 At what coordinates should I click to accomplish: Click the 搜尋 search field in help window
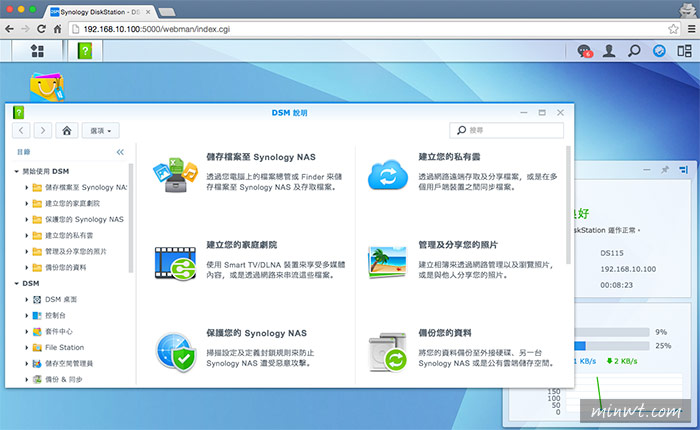coord(506,130)
